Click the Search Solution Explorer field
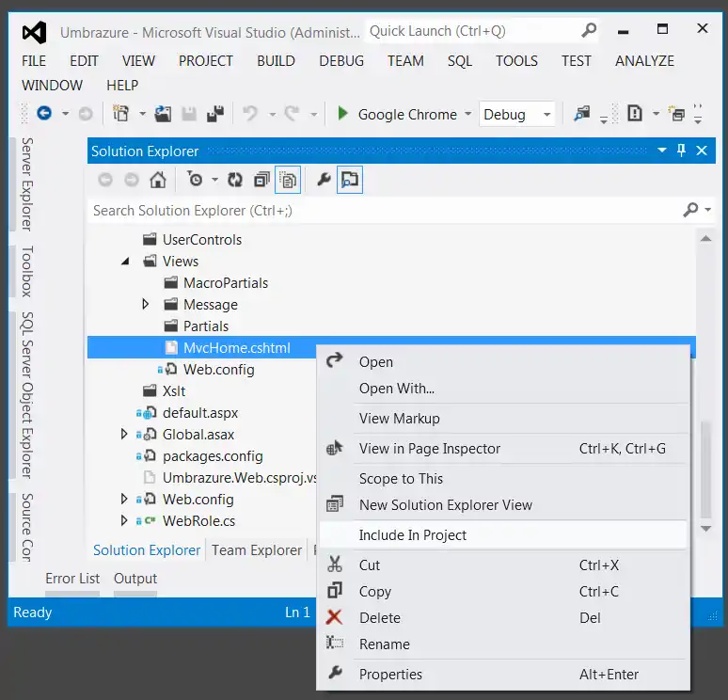Screen dimensions: 728x700 click(386, 211)
